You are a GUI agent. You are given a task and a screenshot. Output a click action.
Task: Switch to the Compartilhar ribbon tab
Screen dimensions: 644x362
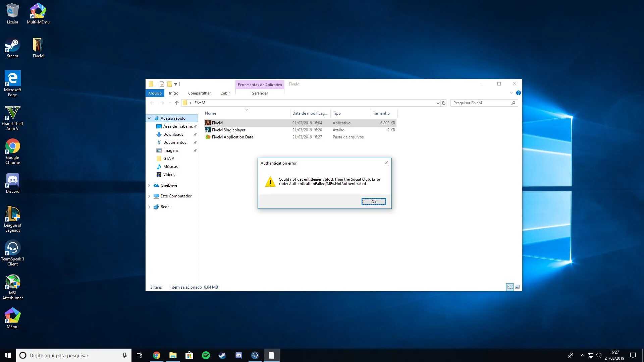click(199, 93)
